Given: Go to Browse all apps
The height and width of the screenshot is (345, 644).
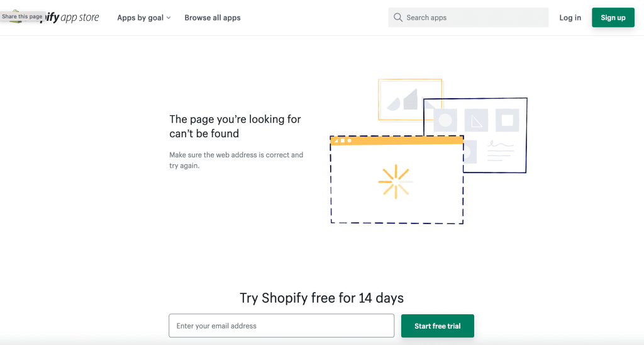Looking at the screenshot, I should tap(213, 18).
